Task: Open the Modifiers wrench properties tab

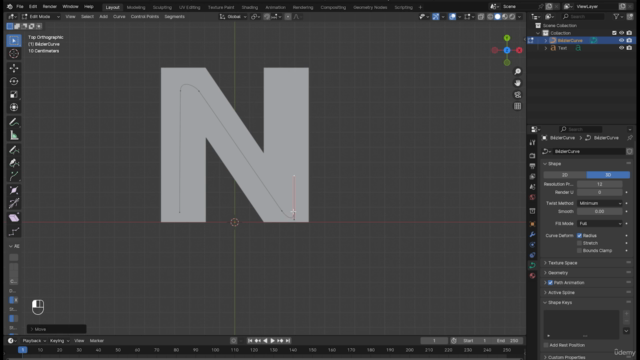Action: (532, 234)
